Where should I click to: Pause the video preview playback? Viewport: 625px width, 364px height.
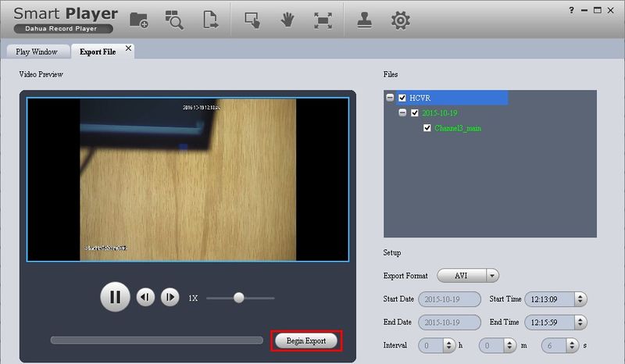(x=115, y=297)
